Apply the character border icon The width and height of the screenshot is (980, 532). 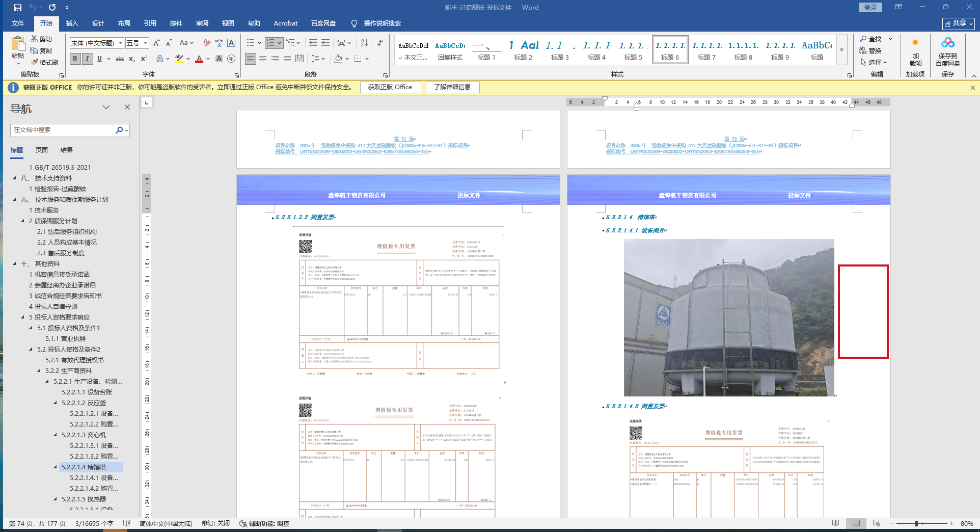[231, 43]
